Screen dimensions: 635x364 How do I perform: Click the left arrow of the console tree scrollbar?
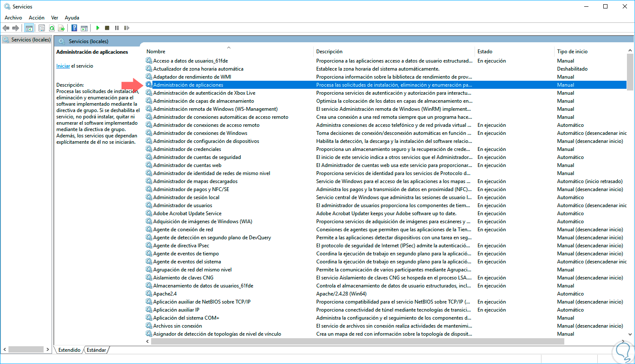pos(5,350)
